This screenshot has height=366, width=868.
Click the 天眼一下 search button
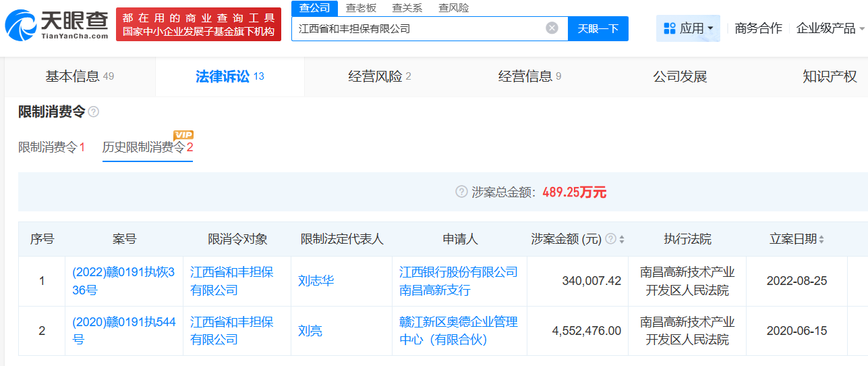(x=598, y=28)
